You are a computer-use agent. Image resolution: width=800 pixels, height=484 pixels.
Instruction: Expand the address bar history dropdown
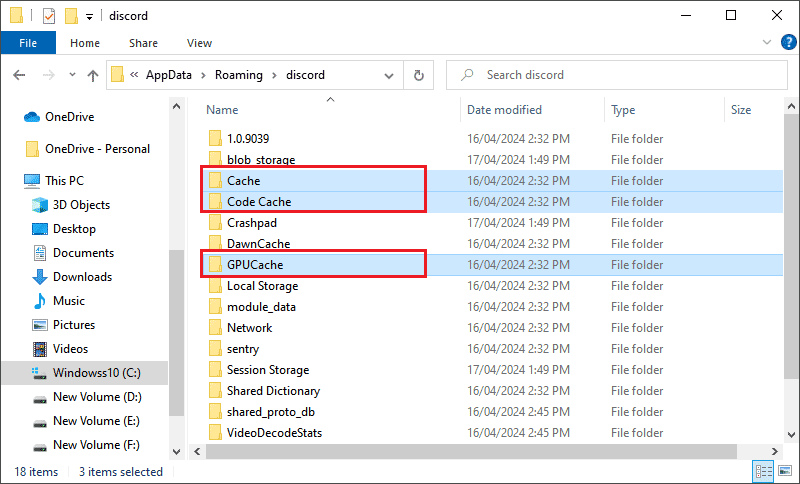(389, 75)
